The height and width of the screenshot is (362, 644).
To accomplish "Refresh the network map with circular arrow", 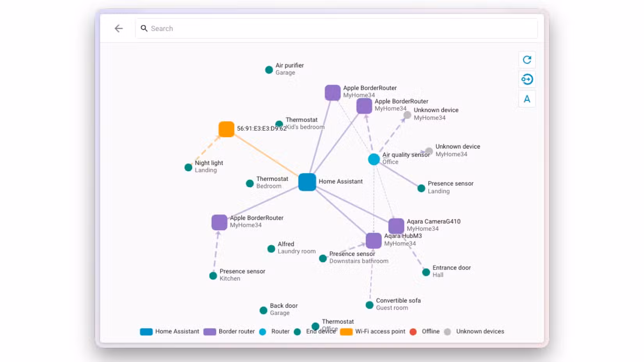I will coord(527,60).
